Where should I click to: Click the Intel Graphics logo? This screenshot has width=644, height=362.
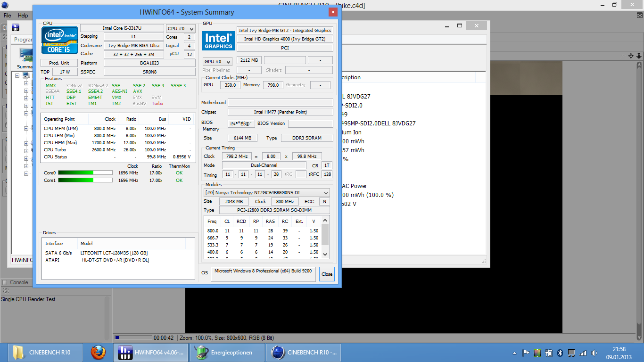218,41
